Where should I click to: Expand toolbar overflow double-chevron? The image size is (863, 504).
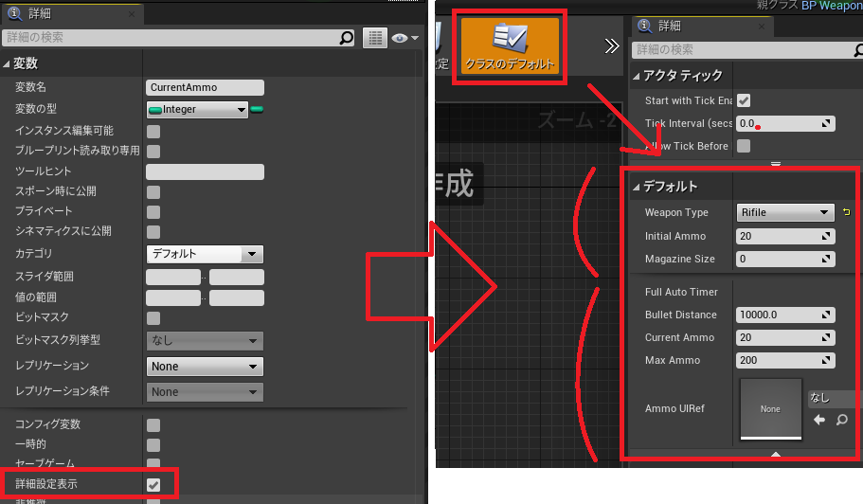(x=611, y=46)
